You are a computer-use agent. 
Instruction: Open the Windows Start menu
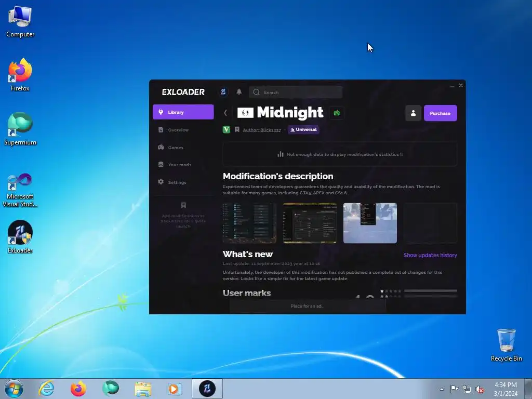14,389
